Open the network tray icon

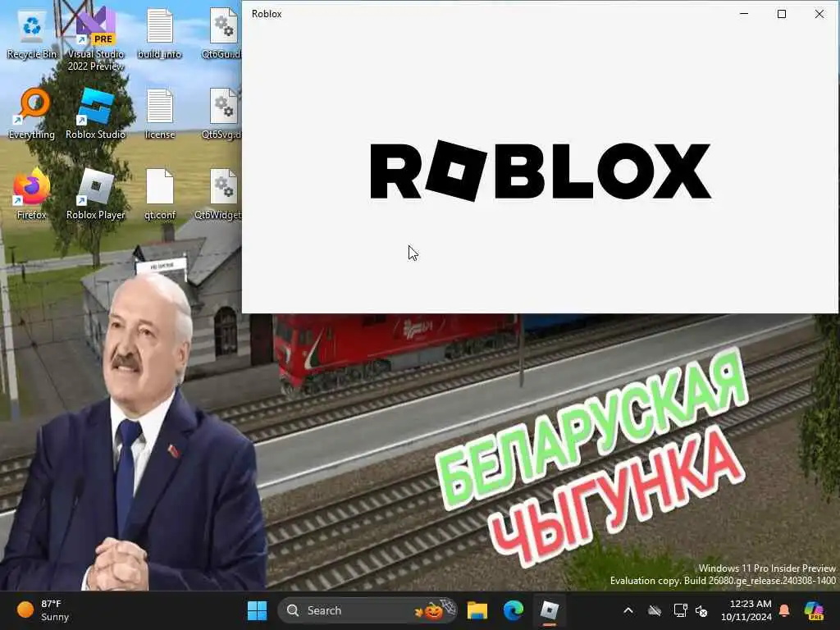[680, 610]
